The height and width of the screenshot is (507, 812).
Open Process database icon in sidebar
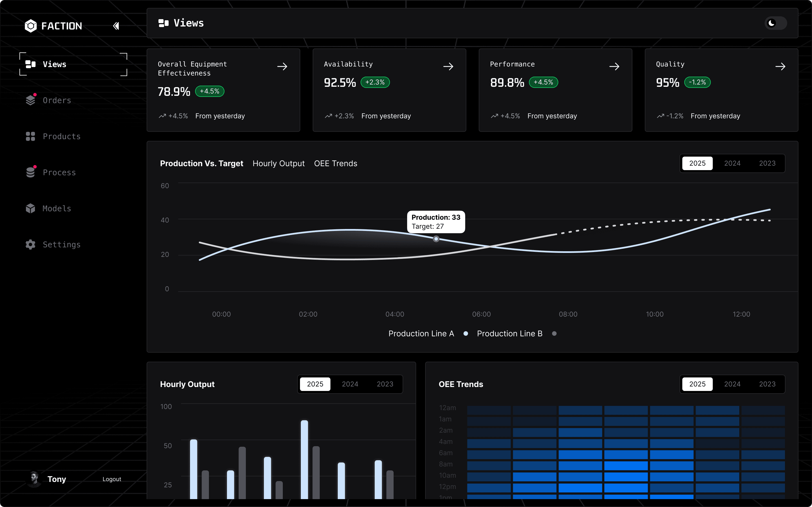pyautogui.click(x=30, y=172)
